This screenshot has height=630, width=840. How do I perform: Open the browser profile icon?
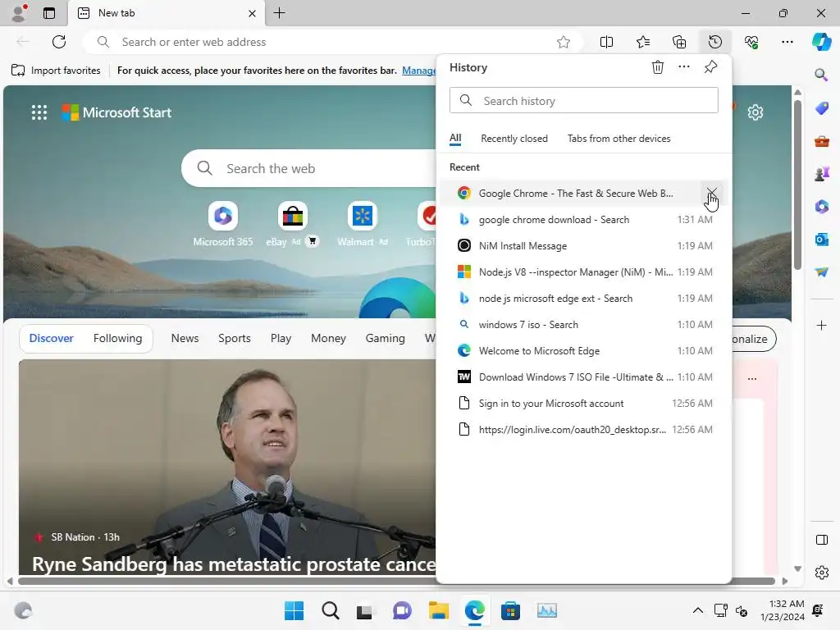[20, 13]
